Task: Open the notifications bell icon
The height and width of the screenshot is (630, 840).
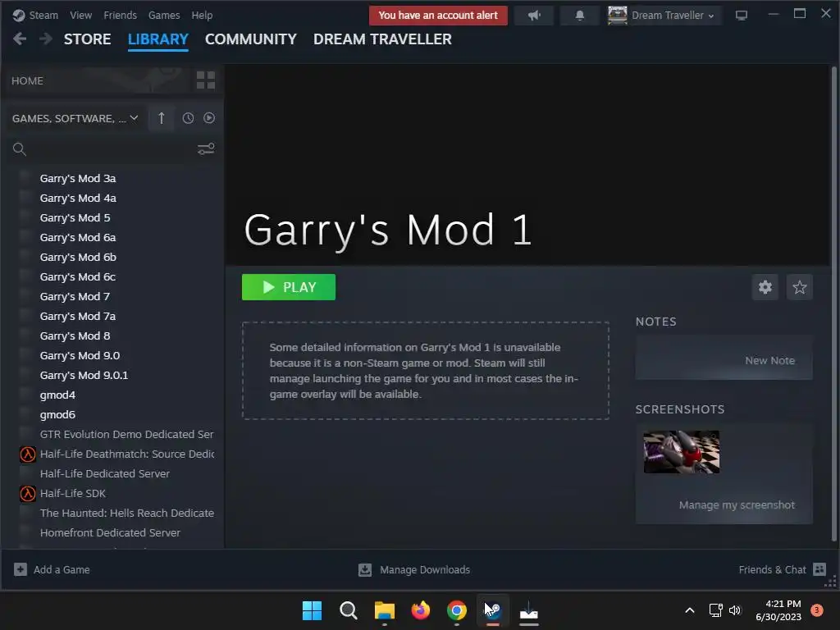Action: 579,16
